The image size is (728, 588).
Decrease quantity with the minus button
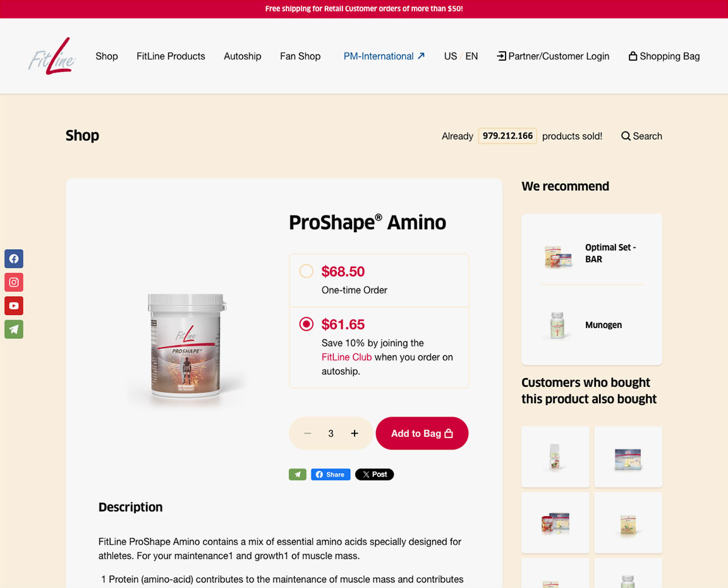pyautogui.click(x=307, y=433)
